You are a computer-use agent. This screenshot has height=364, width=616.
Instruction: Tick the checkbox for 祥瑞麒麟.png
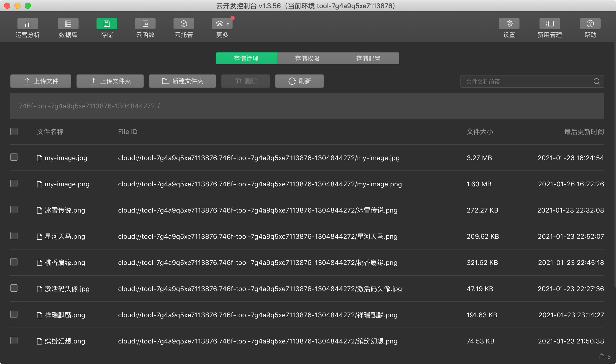click(x=14, y=314)
